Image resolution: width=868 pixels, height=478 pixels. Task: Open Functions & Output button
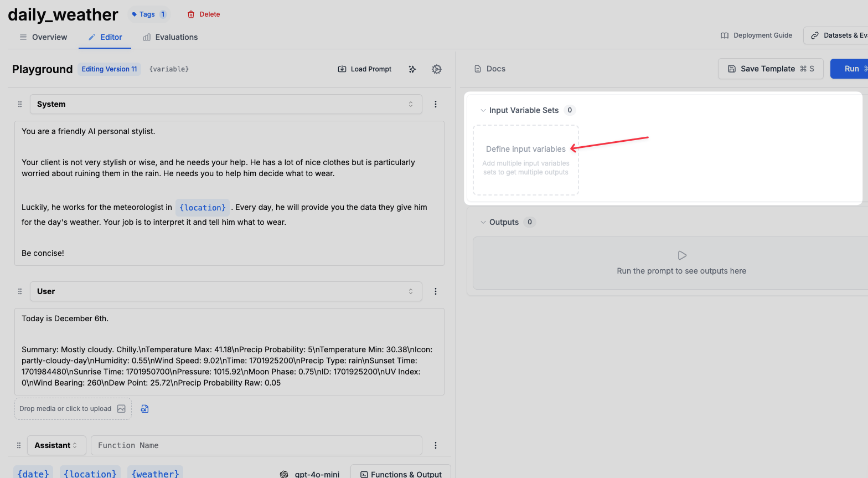401,472
